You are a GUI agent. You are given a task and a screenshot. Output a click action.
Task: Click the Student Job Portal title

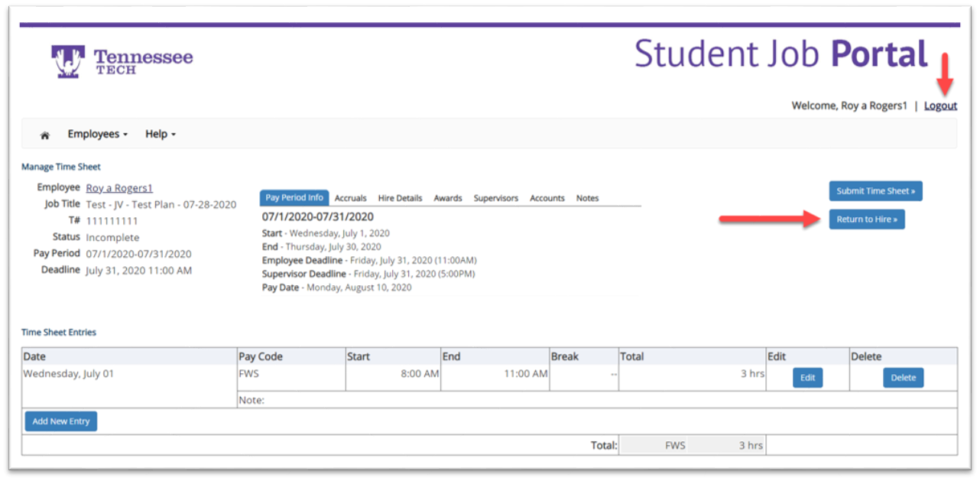point(780,54)
